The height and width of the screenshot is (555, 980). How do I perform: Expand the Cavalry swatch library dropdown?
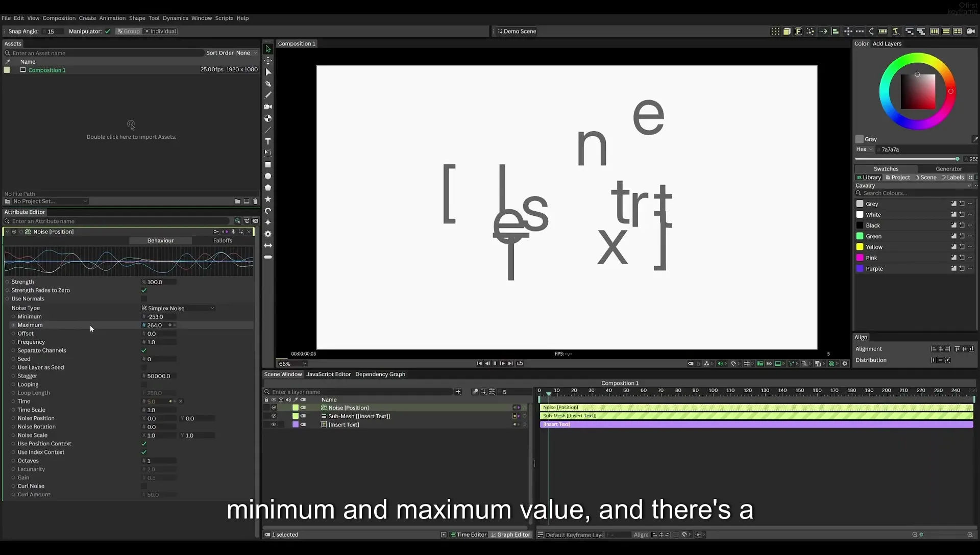[x=914, y=186]
